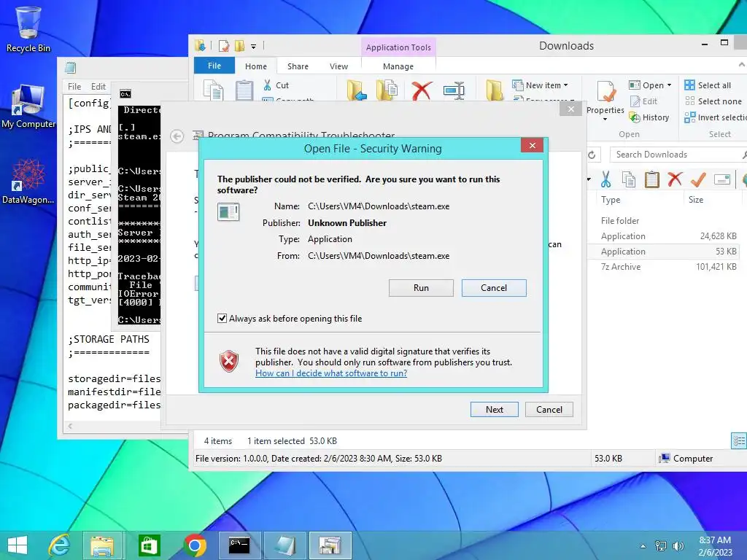Click Next in the Compatibility Troubleshooter

coord(494,410)
